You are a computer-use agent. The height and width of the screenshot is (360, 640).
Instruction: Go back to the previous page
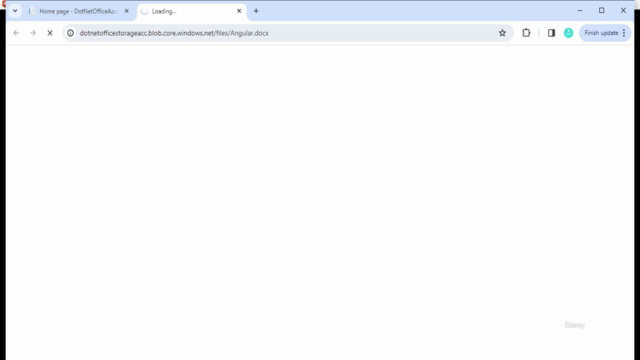pyautogui.click(x=16, y=33)
